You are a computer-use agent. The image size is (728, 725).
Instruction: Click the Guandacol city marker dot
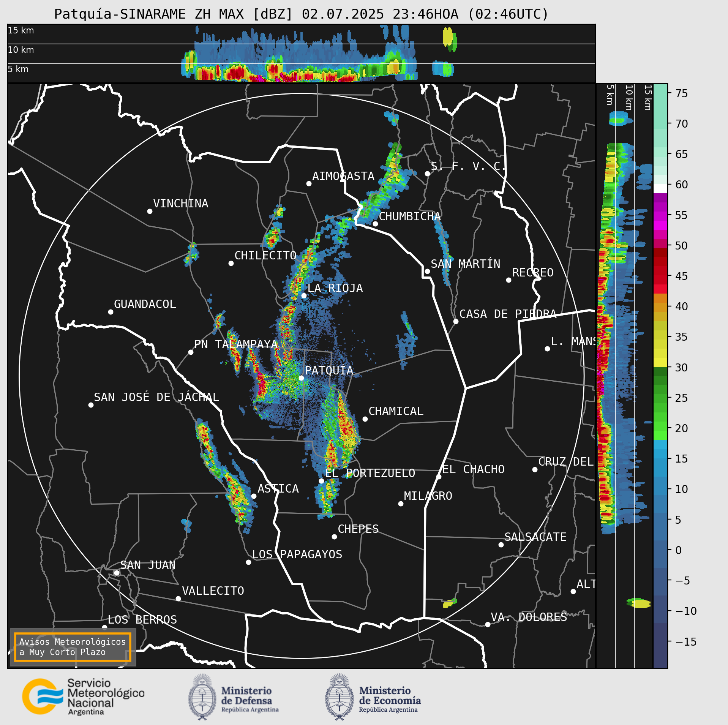[x=111, y=312]
